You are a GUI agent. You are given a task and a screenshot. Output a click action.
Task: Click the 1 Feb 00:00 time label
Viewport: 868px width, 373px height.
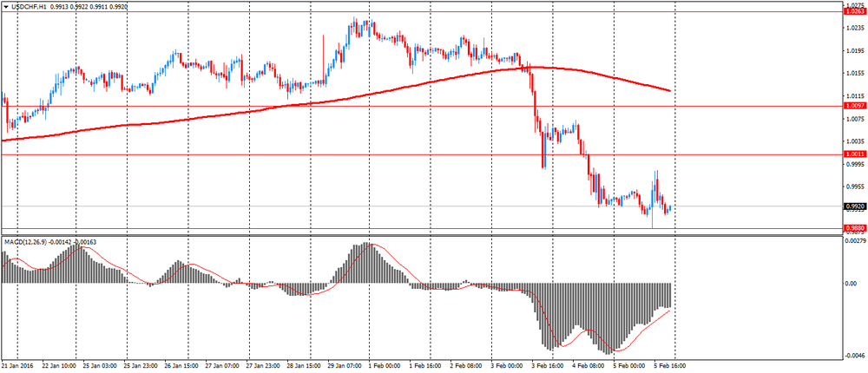pos(385,366)
